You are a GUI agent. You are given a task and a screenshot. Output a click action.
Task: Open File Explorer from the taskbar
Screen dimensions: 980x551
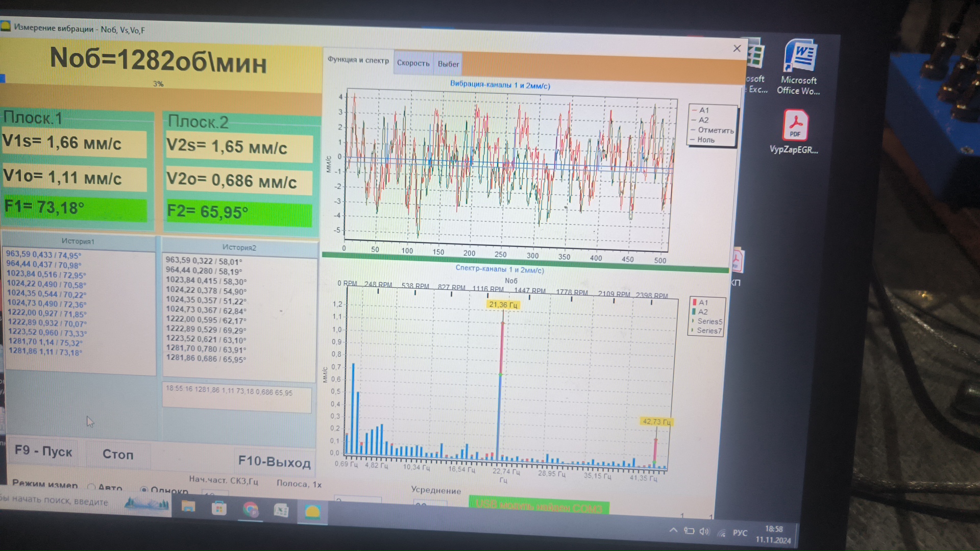tap(188, 507)
